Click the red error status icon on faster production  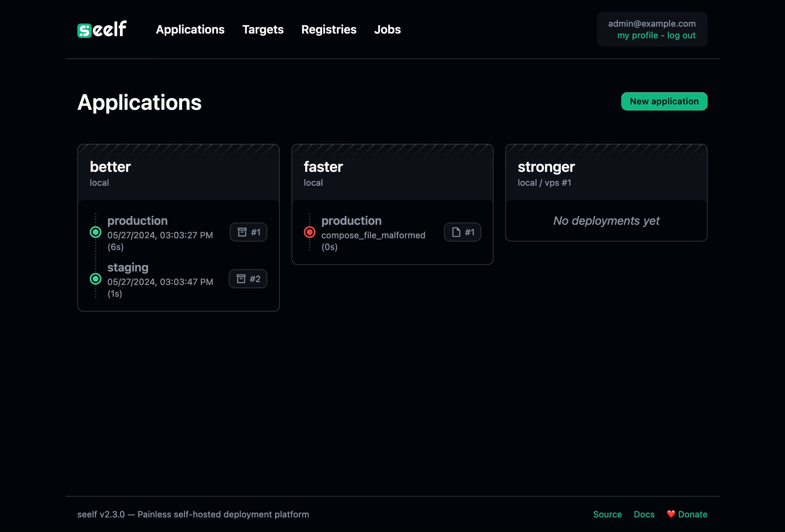310,232
